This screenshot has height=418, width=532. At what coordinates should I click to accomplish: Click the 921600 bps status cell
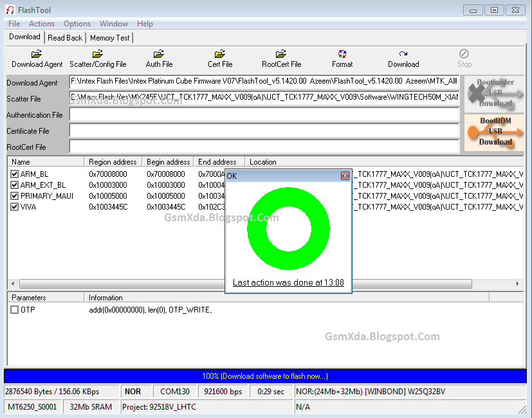pos(223,392)
